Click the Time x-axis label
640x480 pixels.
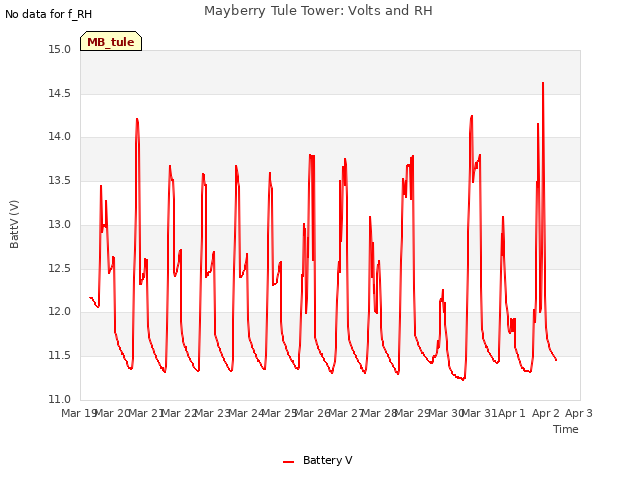click(566, 429)
